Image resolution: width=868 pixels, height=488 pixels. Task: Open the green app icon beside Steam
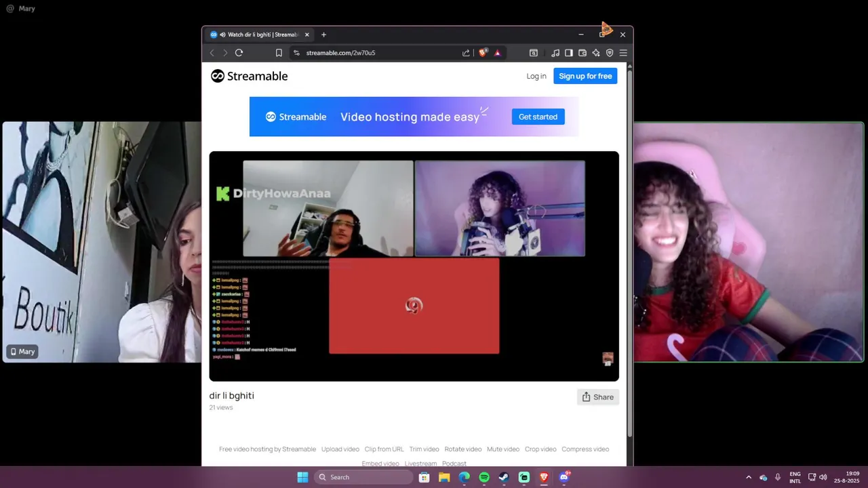[524, 477]
